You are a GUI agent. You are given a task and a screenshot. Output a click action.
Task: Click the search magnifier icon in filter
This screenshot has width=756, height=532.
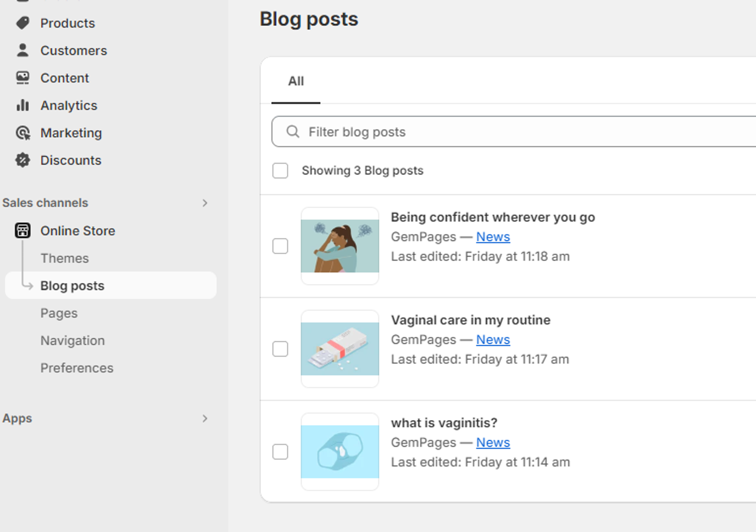coord(293,132)
